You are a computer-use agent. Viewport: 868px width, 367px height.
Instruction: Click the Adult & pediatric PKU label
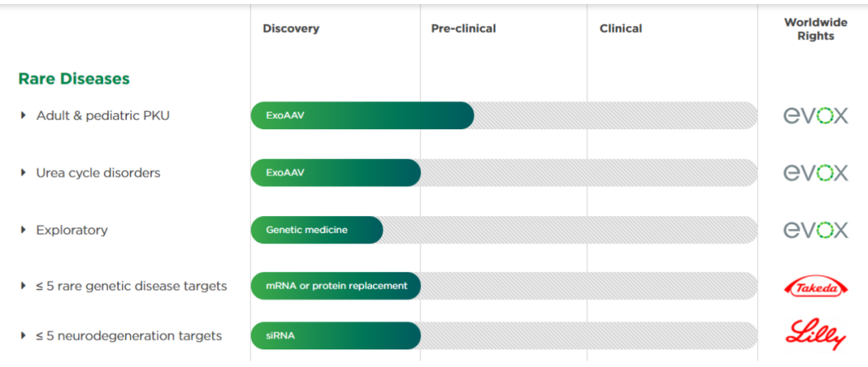click(x=103, y=116)
